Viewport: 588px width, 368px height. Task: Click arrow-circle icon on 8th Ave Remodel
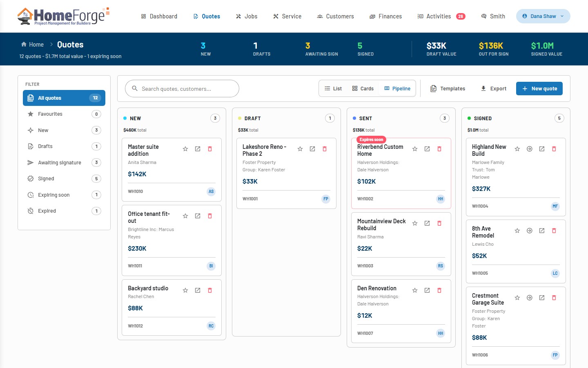[530, 231]
